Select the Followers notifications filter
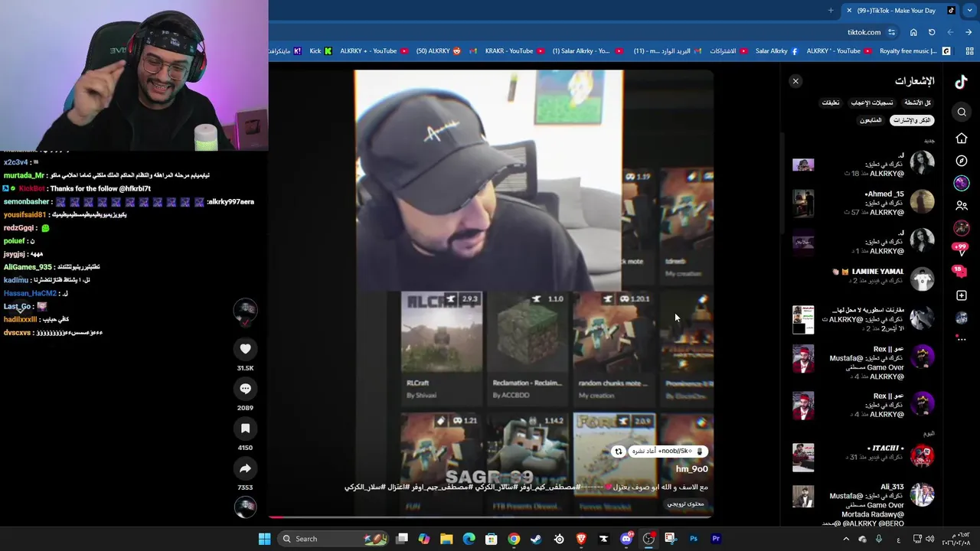The image size is (980, 551). click(871, 120)
